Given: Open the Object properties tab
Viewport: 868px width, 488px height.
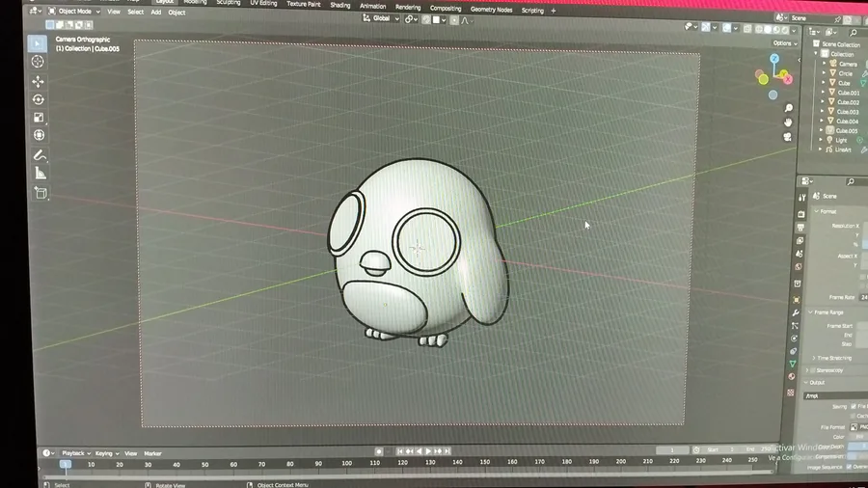Looking at the screenshot, I should tap(797, 299).
